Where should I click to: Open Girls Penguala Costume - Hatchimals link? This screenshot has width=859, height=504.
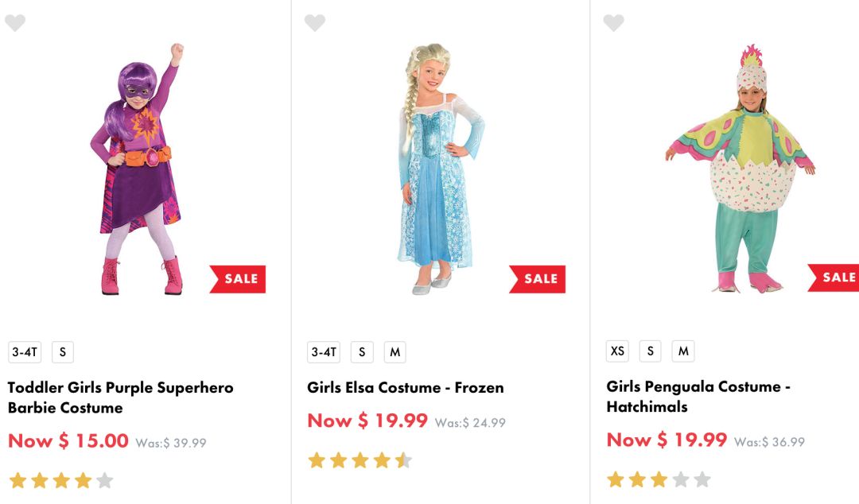click(x=698, y=397)
